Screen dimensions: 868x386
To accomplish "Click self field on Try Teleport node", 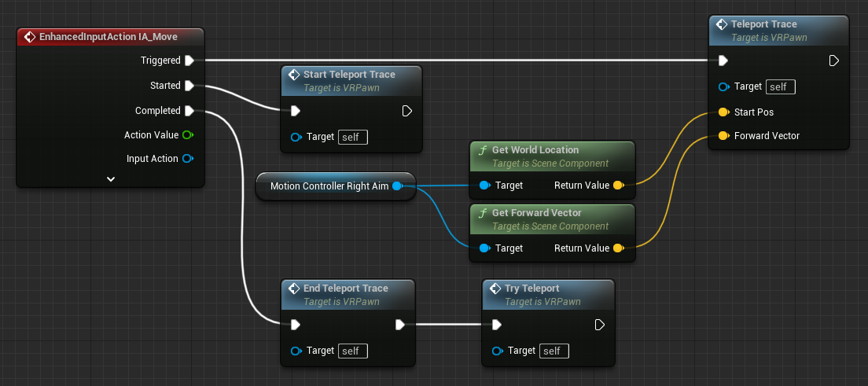I will (554, 351).
